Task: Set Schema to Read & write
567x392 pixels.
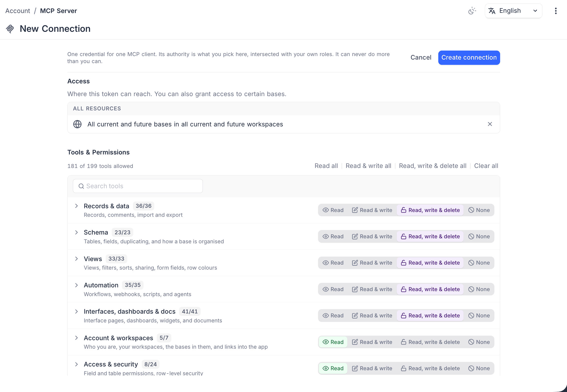Action: coord(372,236)
